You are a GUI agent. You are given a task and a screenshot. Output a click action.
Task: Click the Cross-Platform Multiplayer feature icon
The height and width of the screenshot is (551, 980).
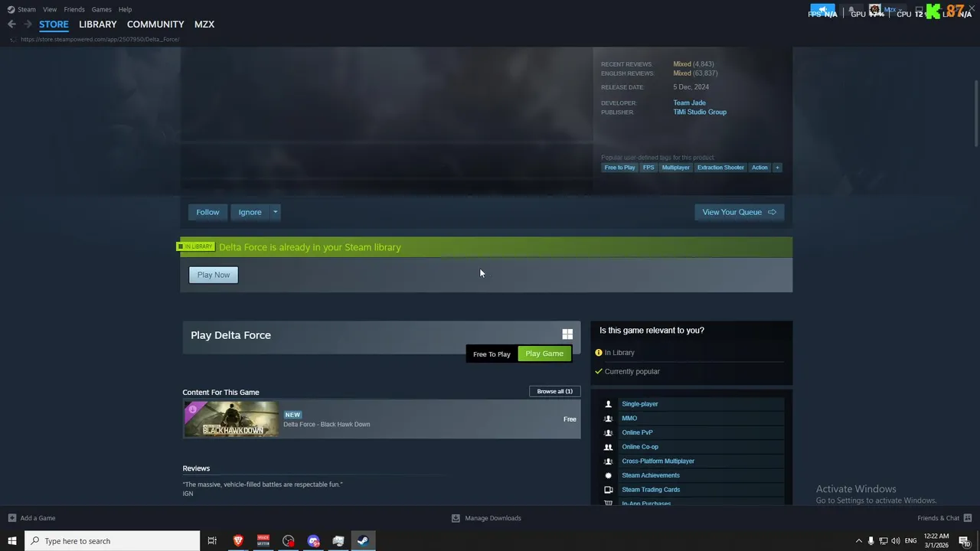click(609, 461)
